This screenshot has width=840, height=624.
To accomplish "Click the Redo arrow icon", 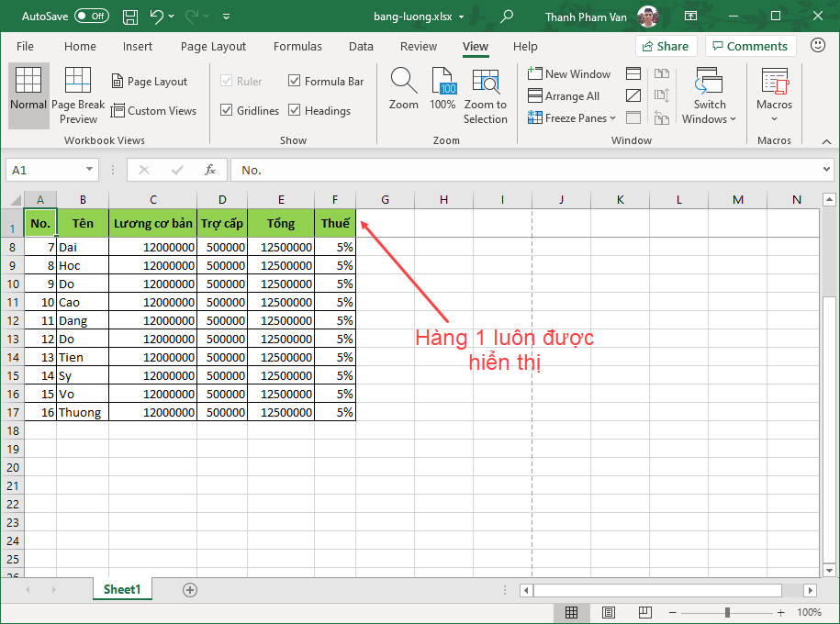I will 192,17.
